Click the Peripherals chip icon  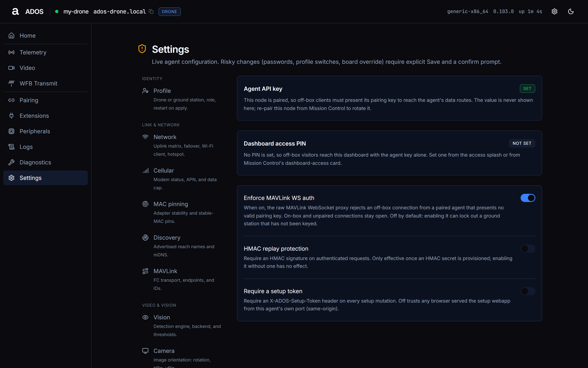[x=11, y=131]
